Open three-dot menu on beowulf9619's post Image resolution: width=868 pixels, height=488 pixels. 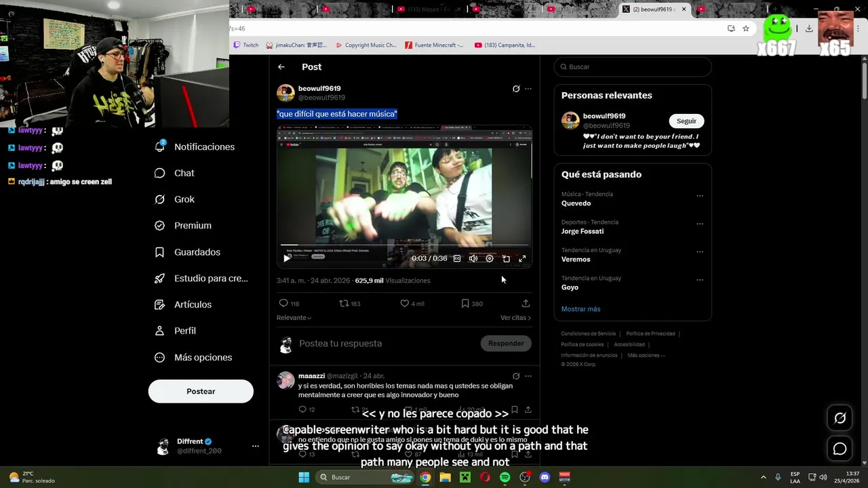528,89
